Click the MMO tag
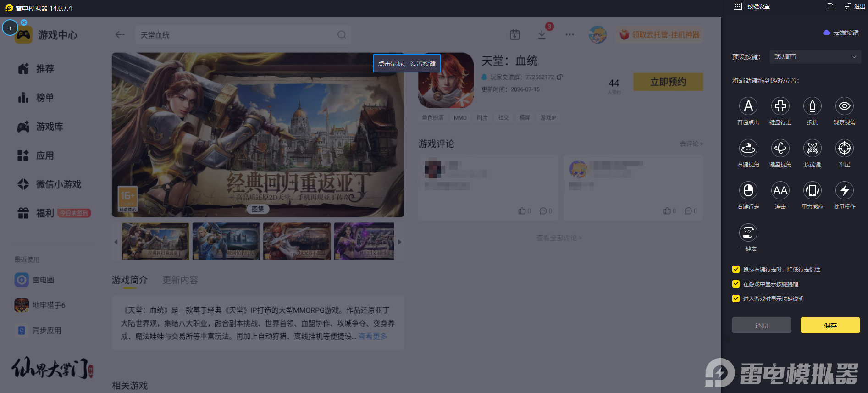868x393 pixels. (x=460, y=118)
